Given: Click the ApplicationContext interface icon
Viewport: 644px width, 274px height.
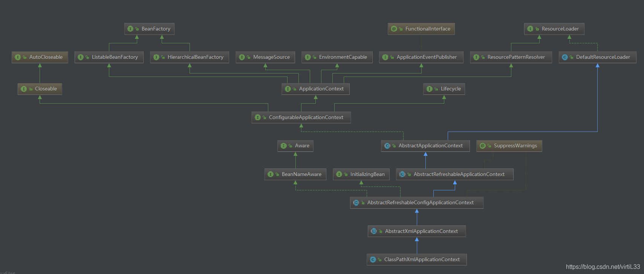Looking at the screenshot, I should coord(288,89).
